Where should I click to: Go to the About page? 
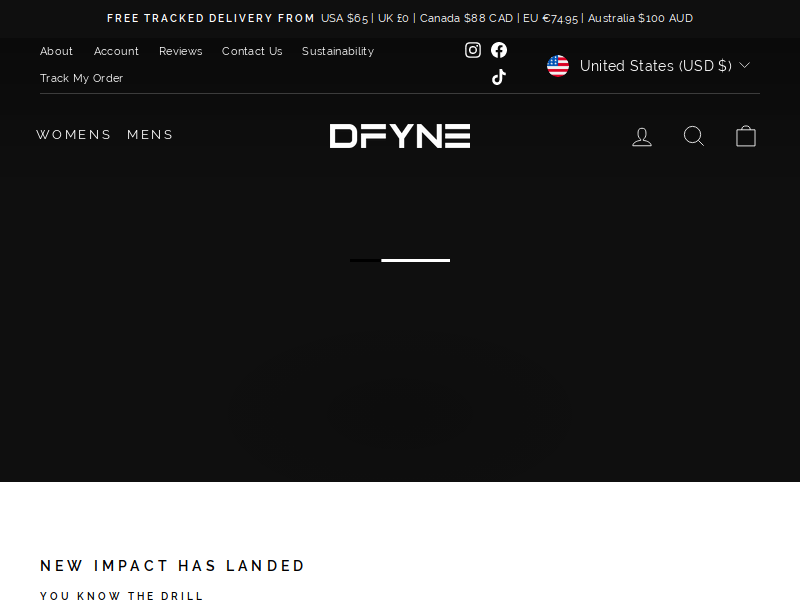(56, 51)
